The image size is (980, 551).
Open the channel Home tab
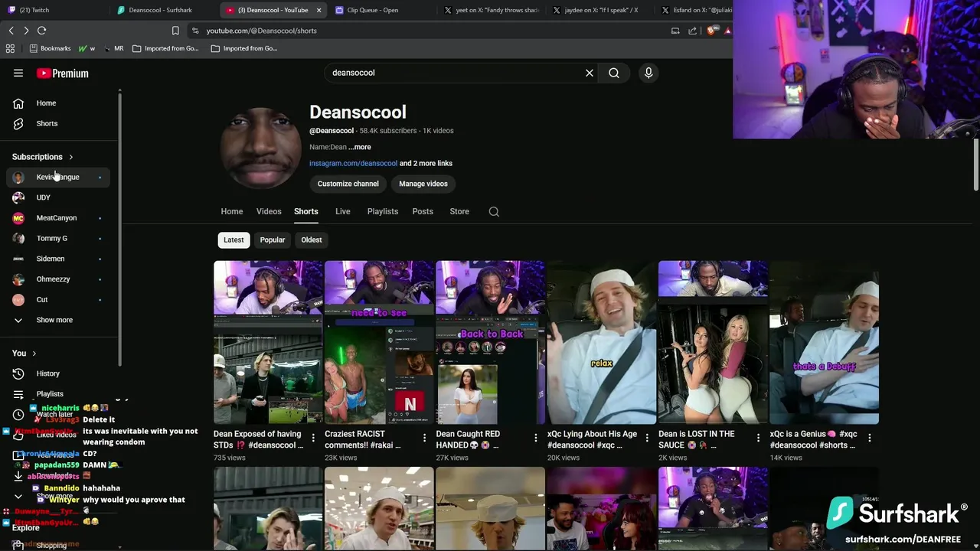point(232,211)
